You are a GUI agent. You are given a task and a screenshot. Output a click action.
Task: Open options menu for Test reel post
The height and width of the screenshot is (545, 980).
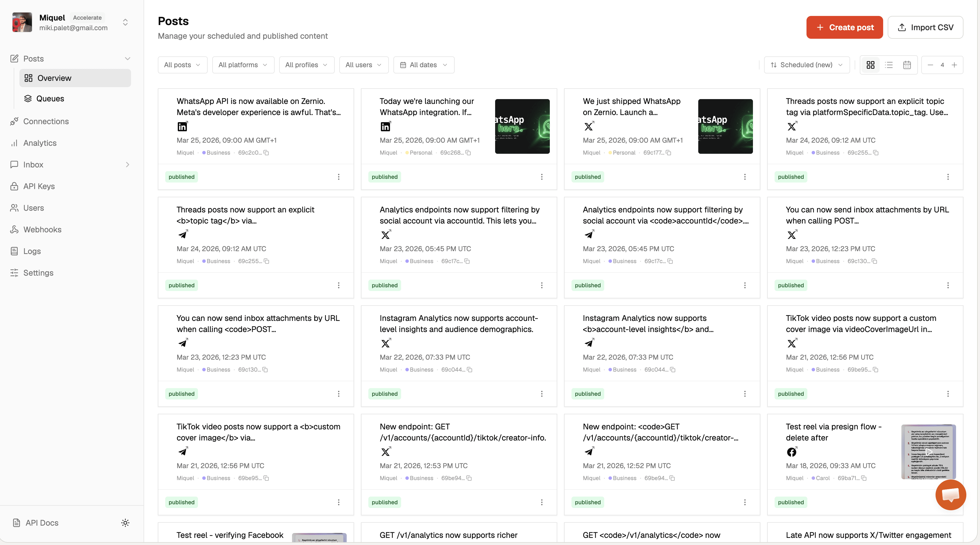tap(948, 502)
